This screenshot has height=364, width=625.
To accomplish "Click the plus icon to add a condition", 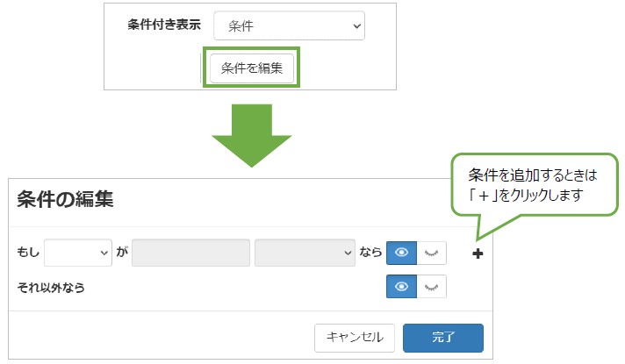I will [x=478, y=253].
